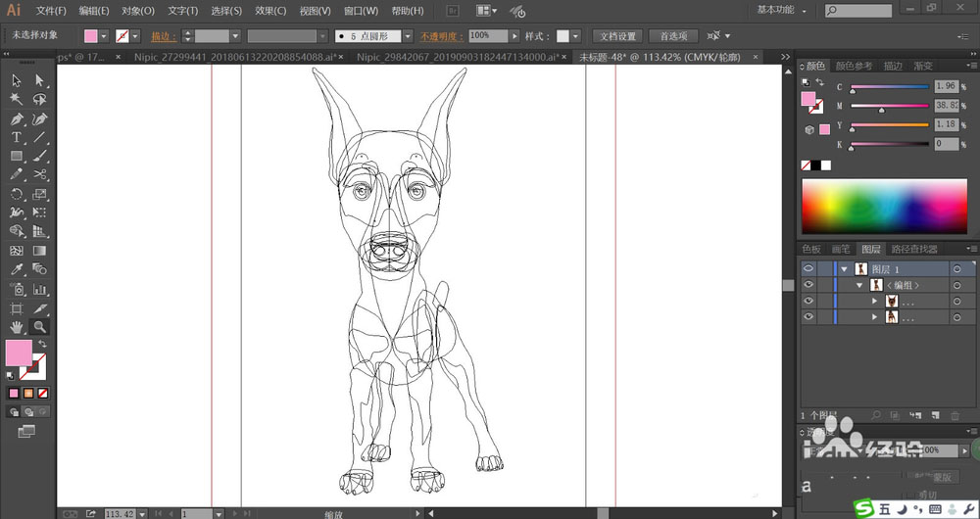The image size is (980, 519).
Task: Open the 基本功能 workspace switcher
Action: 782,10
